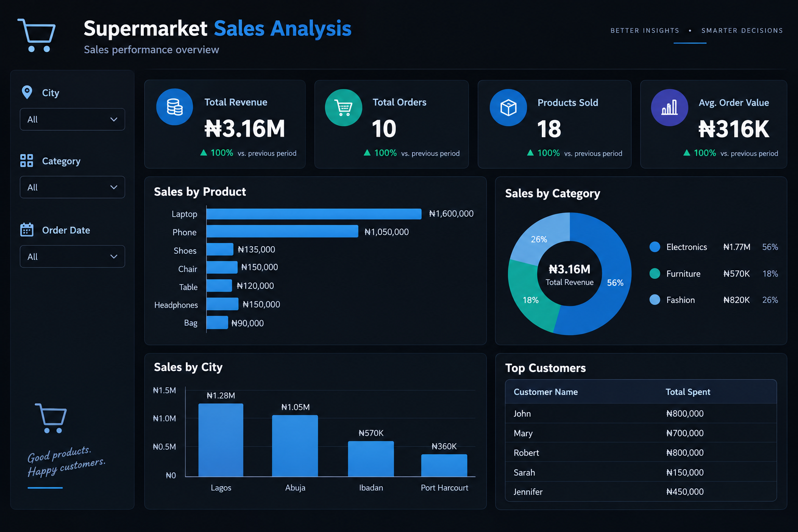This screenshot has width=798, height=532.
Task: Select the Mary customer name cell
Action: 523,433
